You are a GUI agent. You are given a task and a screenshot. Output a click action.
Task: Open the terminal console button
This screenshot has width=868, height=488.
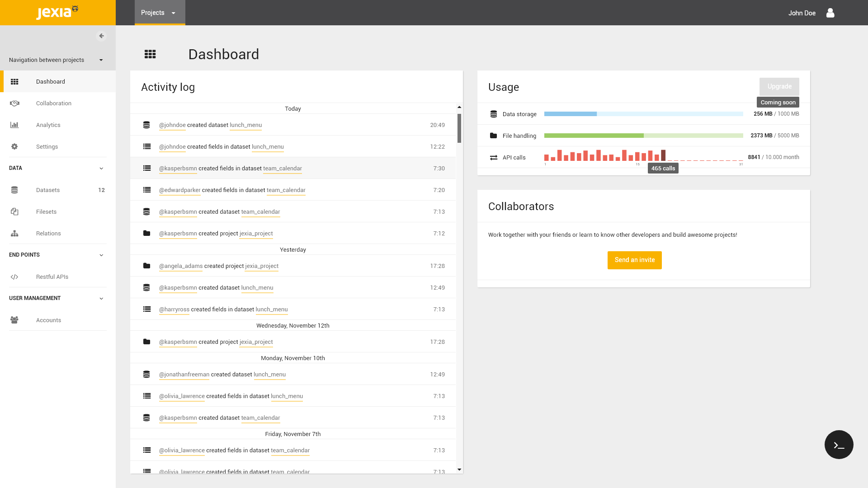[839, 445]
